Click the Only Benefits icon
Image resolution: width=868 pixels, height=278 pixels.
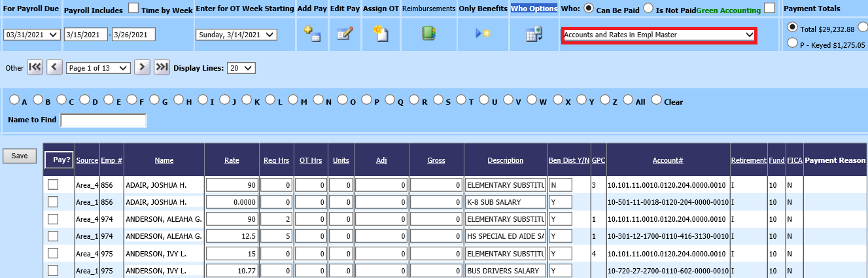click(483, 34)
